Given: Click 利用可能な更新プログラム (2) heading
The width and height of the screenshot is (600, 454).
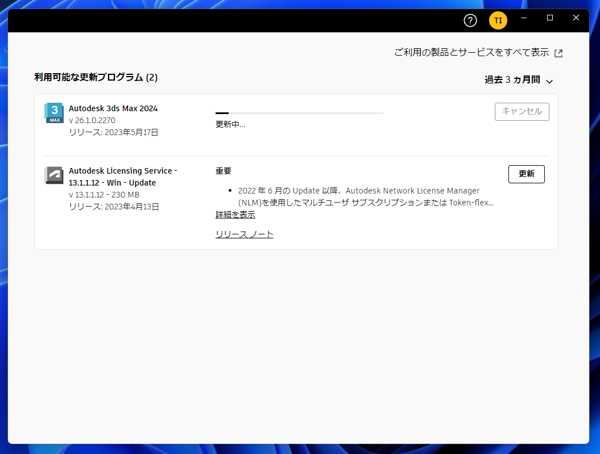Looking at the screenshot, I should [x=96, y=77].
